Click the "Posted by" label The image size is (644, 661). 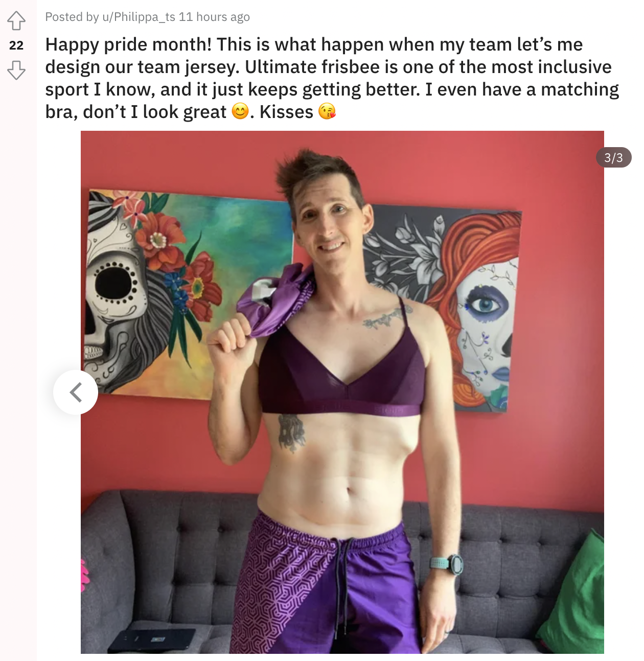pos(72,17)
